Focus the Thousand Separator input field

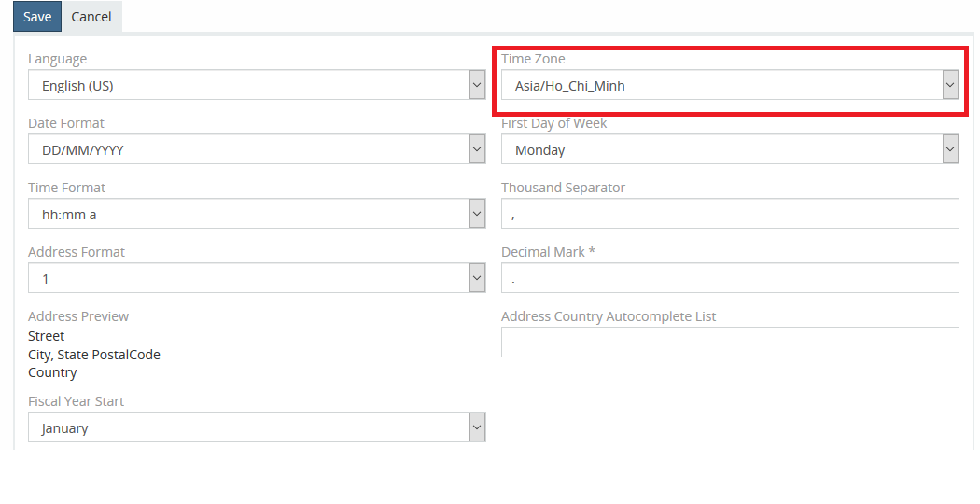click(x=730, y=214)
